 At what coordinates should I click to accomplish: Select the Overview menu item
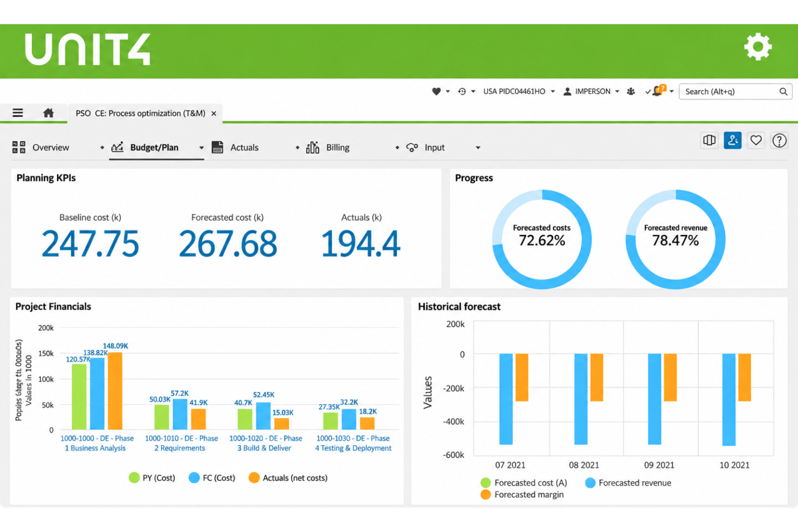(51, 148)
